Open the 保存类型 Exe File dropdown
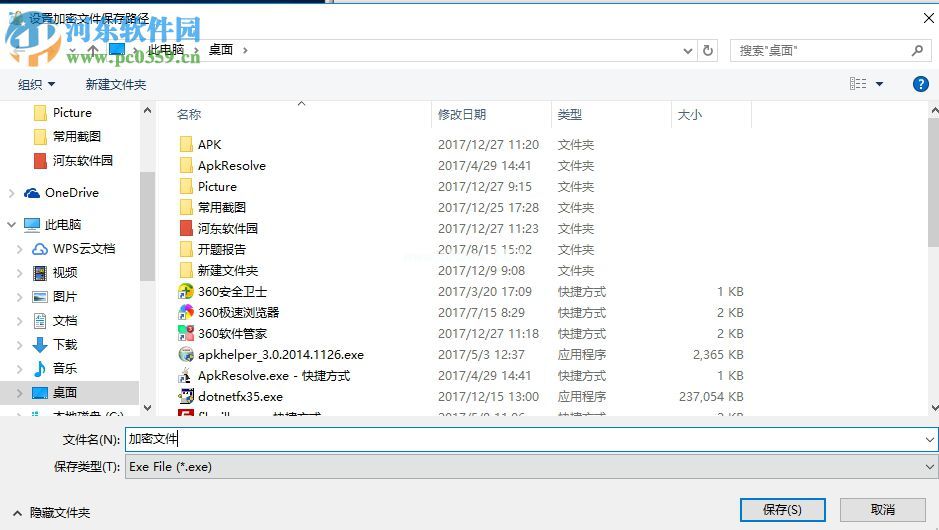939x530 pixels. pyautogui.click(x=530, y=467)
